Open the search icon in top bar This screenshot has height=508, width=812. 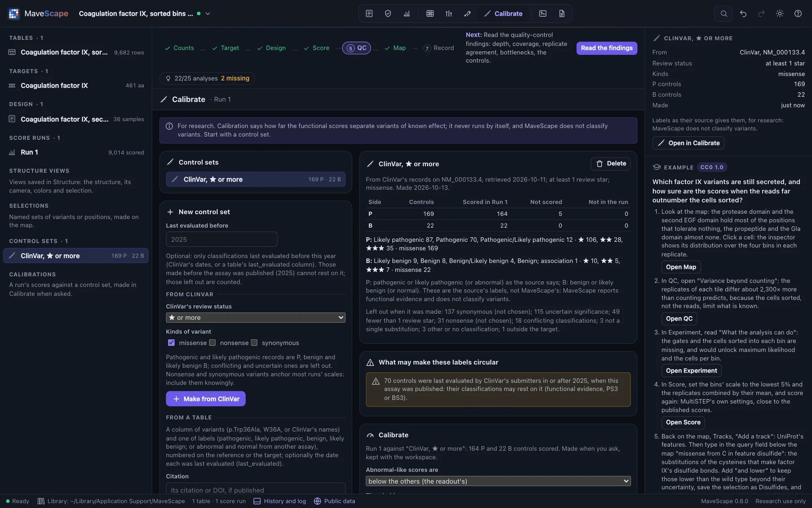[723, 13]
